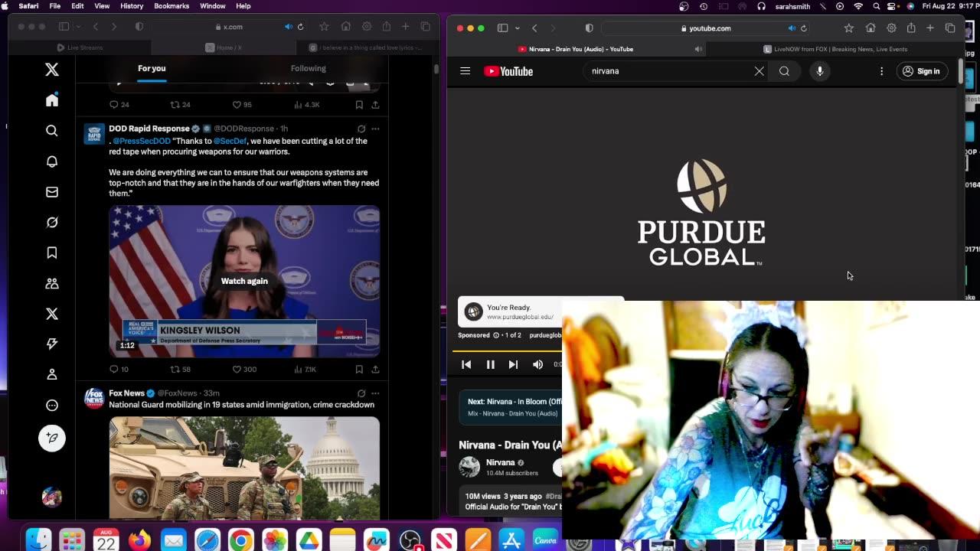Open the Safari File menu

click(x=55, y=6)
